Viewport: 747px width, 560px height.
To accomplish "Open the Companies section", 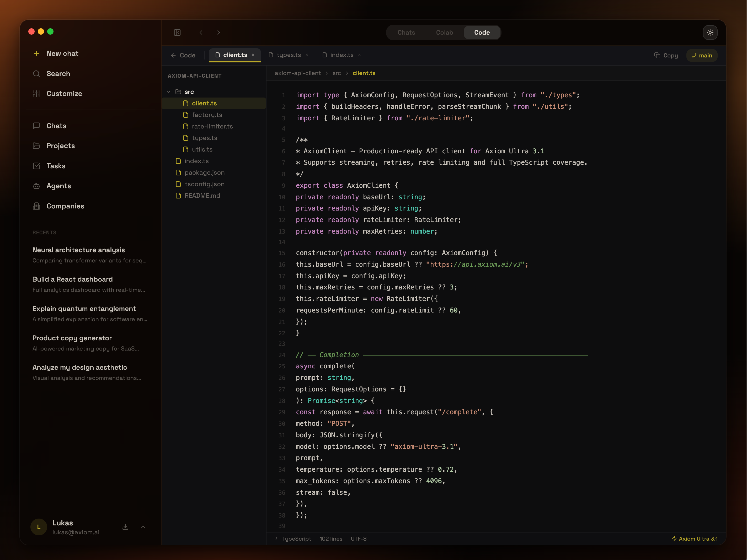I will 65,206.
